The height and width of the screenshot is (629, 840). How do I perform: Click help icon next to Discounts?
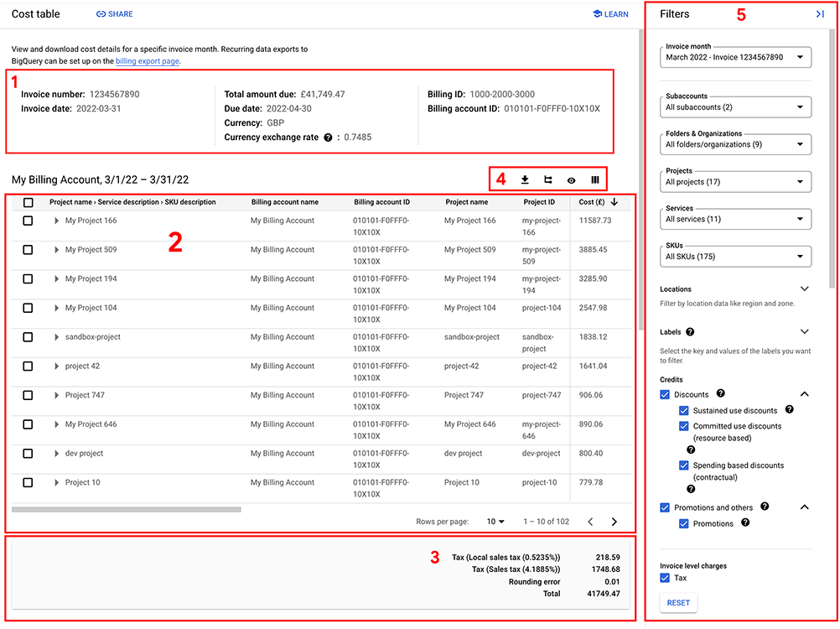[721, 393]
